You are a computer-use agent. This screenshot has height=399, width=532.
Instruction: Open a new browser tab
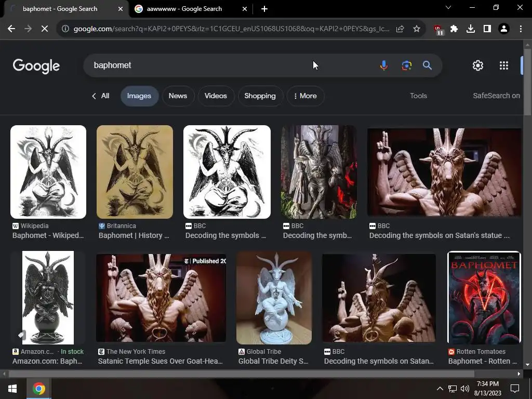(x=264, y=9)
